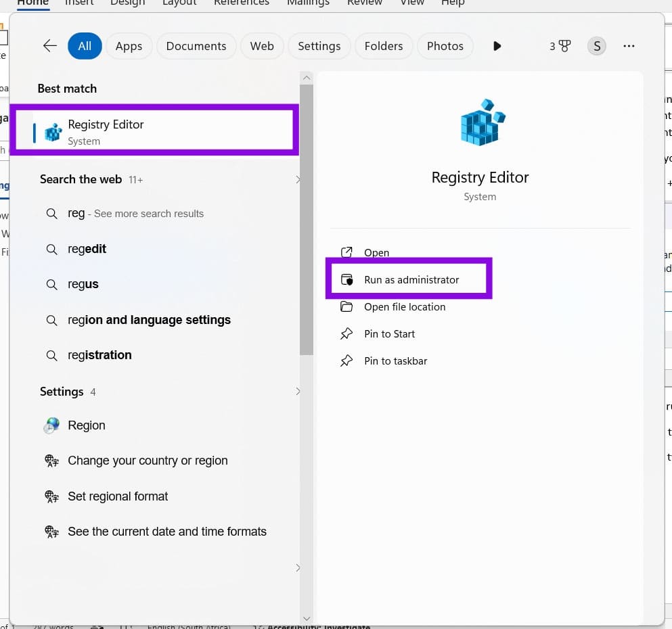Choose the regus web suggestion
This screenshot has width=672, height=629.
click(83, 284)
